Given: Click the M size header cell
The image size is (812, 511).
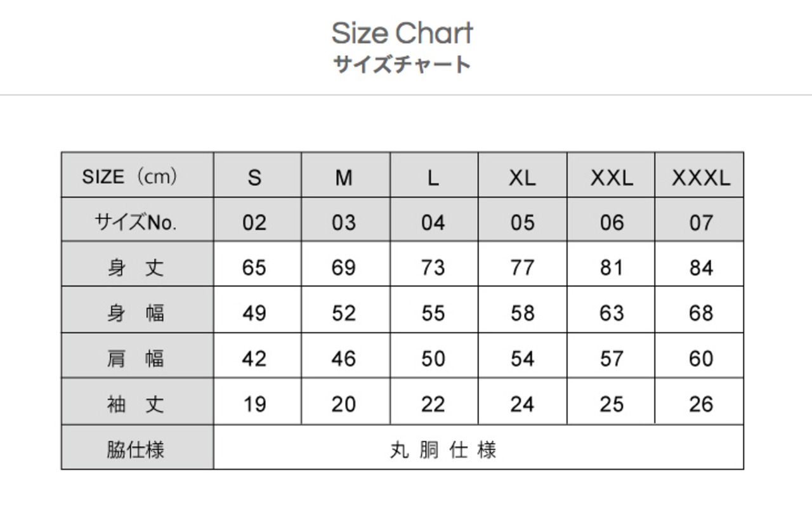Looking at the screenshot, I should pos(343,178).
